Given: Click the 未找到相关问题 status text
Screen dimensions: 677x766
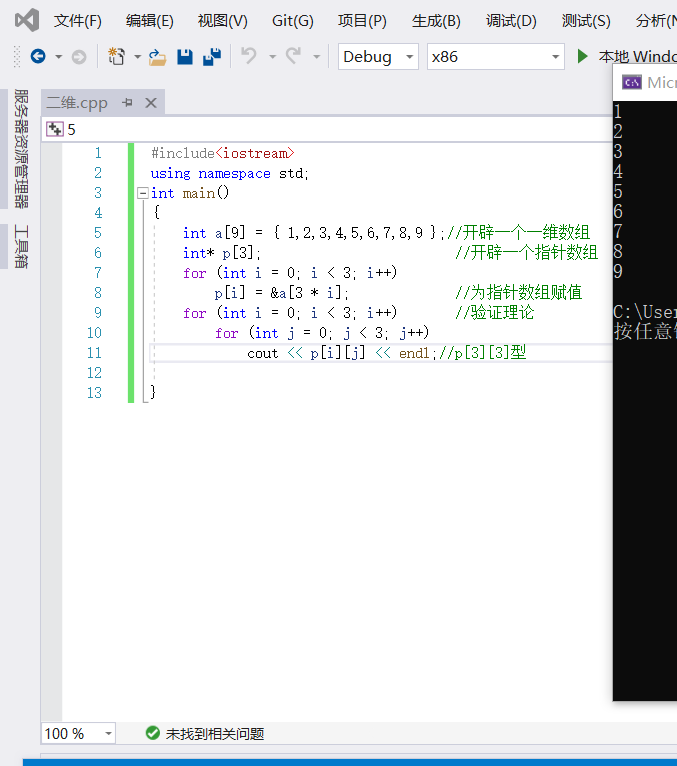Looking at the screenshot, I should [215, 733].
